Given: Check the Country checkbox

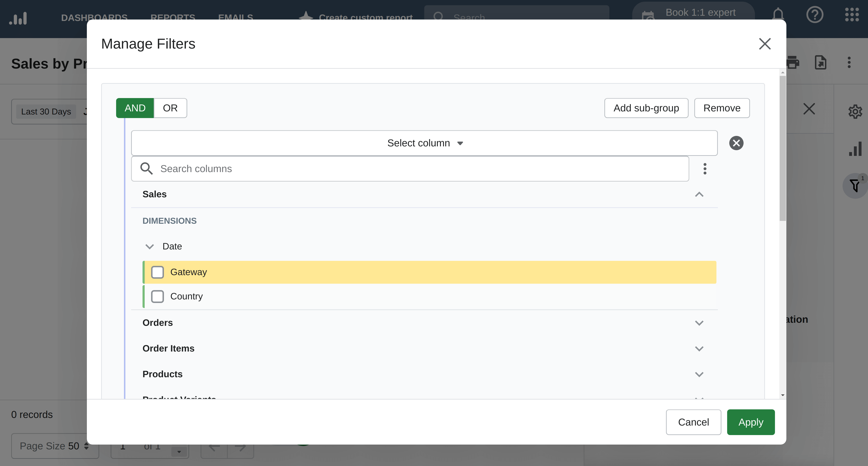Looking at the screenshot, I should (157, 296).
